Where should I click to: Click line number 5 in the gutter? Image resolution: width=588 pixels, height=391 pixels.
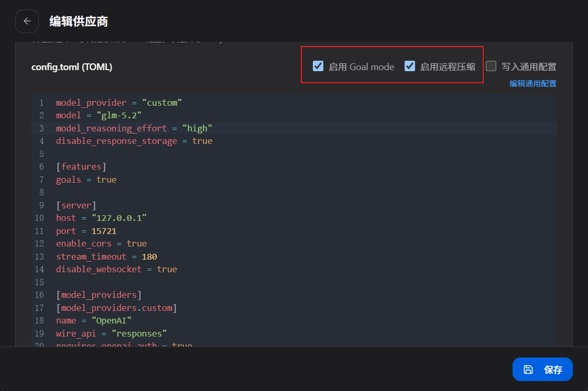point(41,154)
